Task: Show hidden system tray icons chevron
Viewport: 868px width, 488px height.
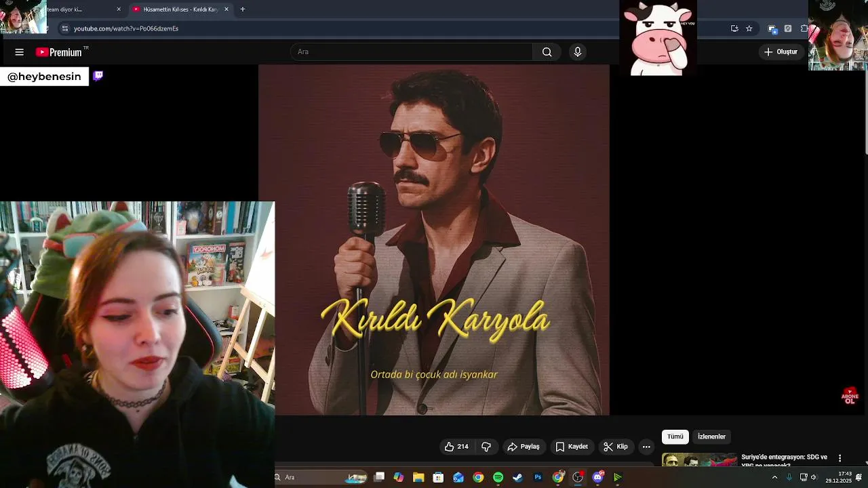Action: pyautogui.click(x=774, y=477)
